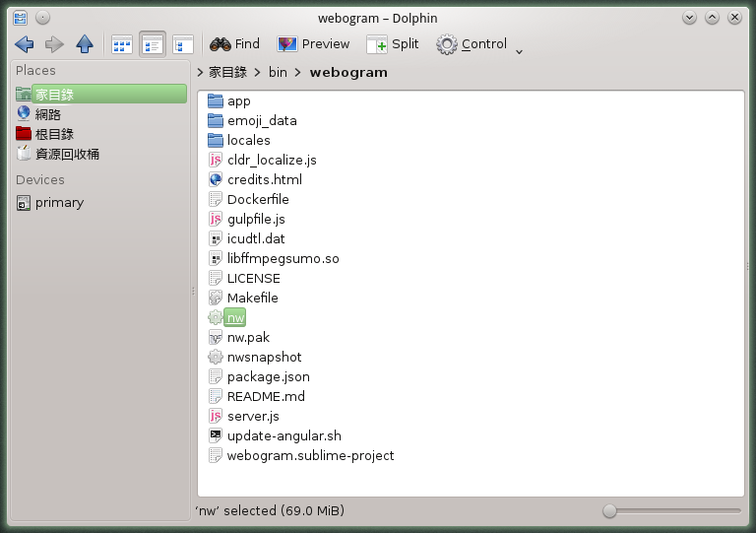Image resolution: width=756 pixels, height=533 pixels.
Task: Open the primary device
Action: (x=50, y=203)
